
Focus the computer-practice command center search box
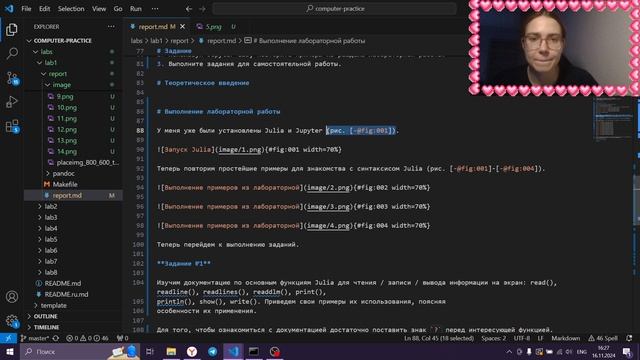334,9
